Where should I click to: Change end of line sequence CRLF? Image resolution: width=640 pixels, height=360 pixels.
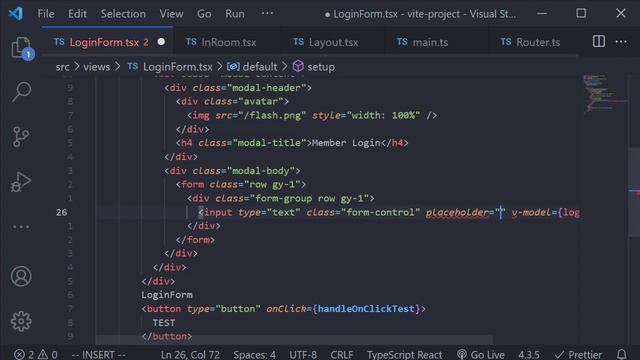342,354
